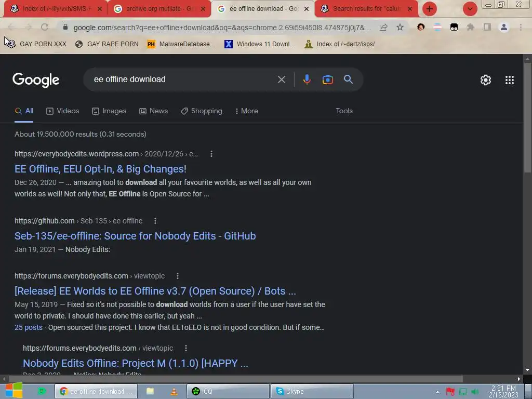
Task: Open [Release] EE Worlds to EE Offline v3.7 link
Action: [155, 291]
